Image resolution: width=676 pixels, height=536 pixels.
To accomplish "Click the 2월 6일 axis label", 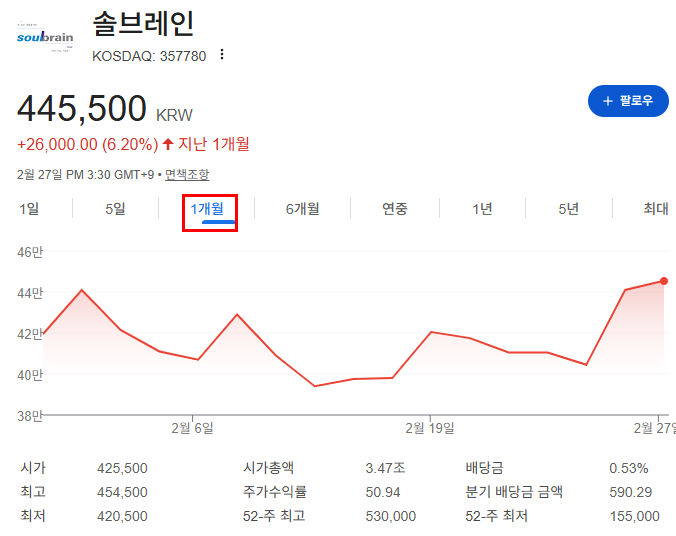I will [192, 428].
